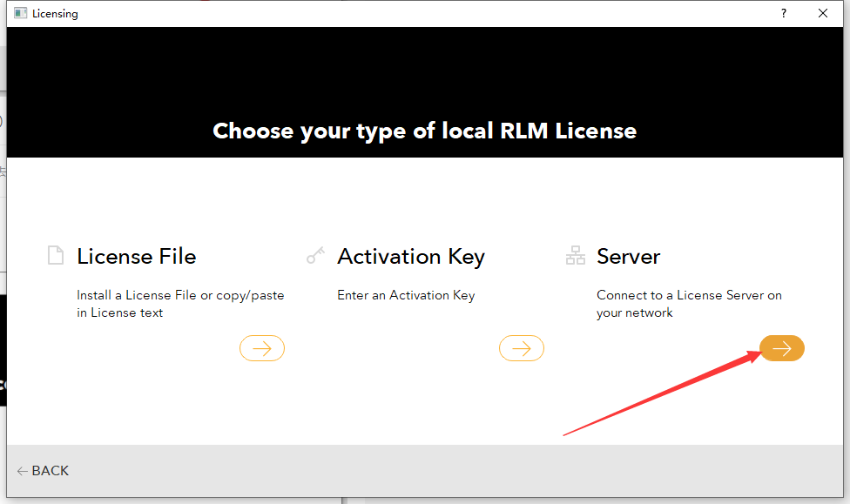Click the Server option arrow button
The image size is (850, 504).
pyautogui.click(x=782, y=348)
